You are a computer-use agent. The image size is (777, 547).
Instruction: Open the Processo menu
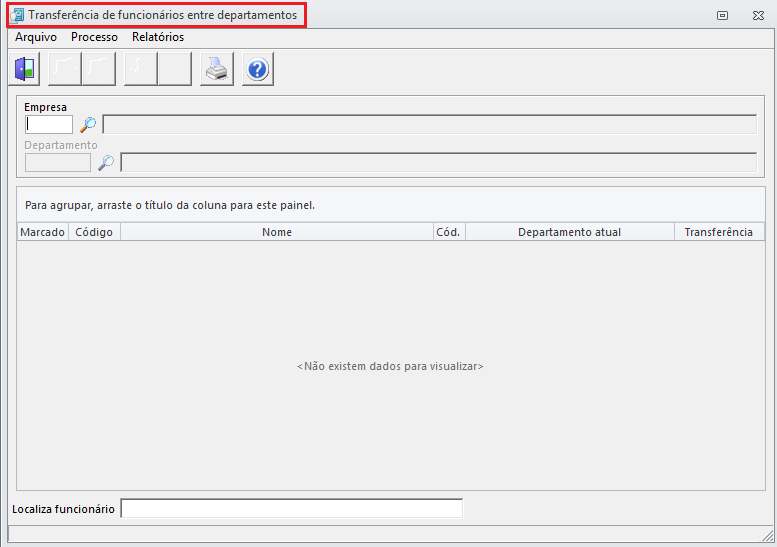click(x=94, y=37)
